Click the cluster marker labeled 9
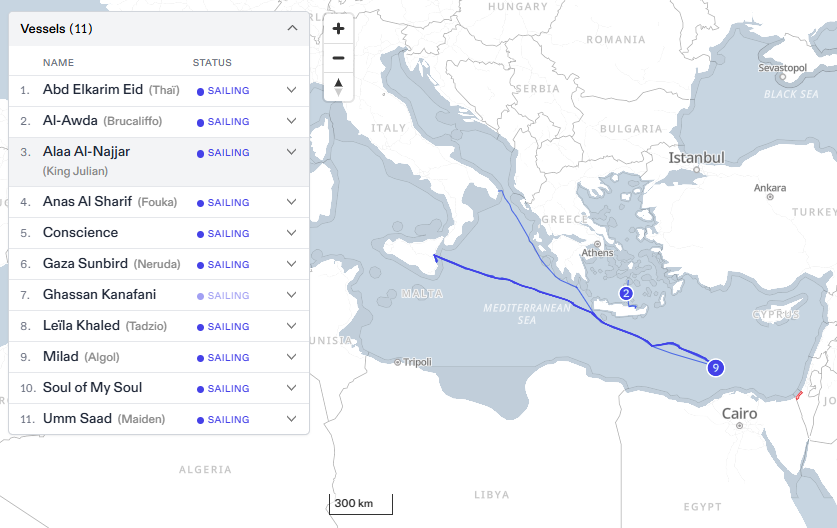837x528 pixels. tap(716, 368)
